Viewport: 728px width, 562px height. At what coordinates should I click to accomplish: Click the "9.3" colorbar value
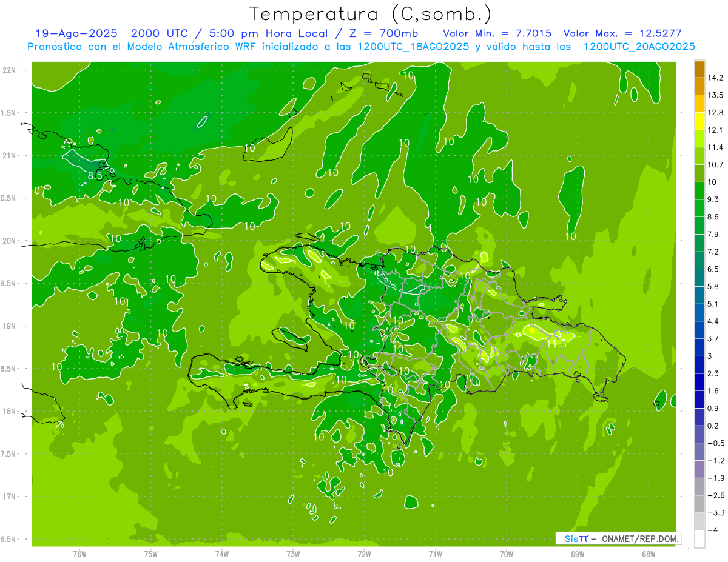(x=713, y=199)
